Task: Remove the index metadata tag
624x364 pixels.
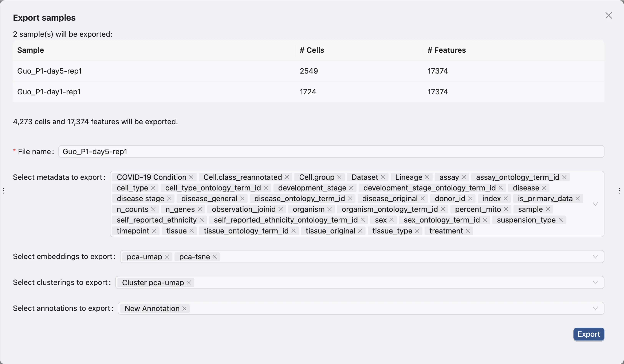Action: click(506, 199)
